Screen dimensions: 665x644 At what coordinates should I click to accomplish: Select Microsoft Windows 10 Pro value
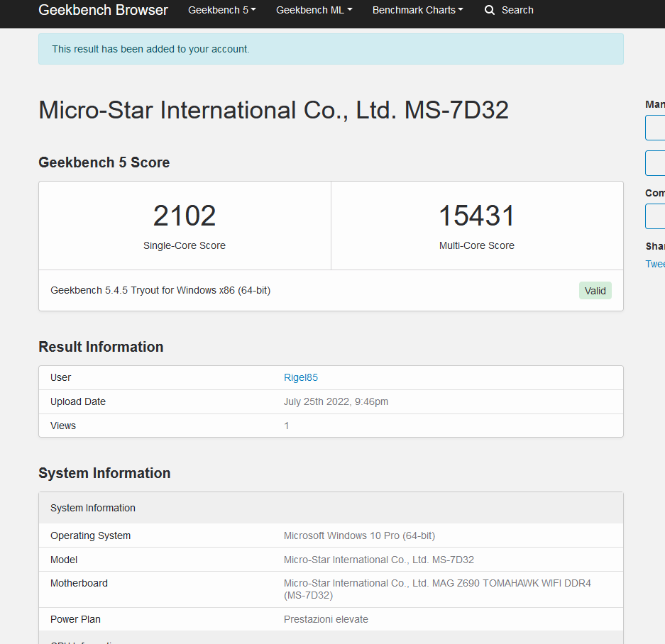[359, 535]
